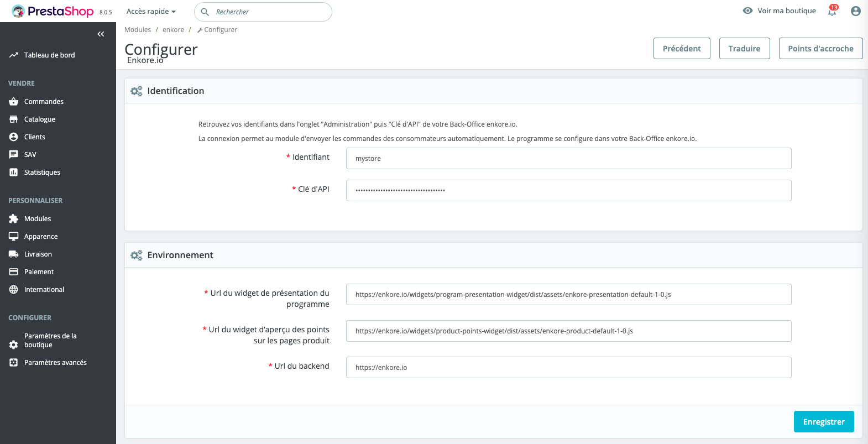The width and height of the screenshot is (868, 444).
Task: Focus the Url du backend field
Action: coord(568,368)
